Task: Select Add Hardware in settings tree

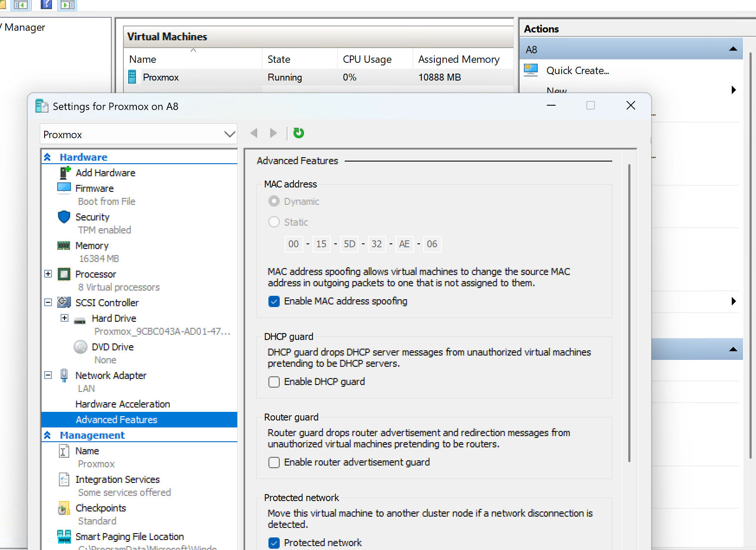Action: click(x=105, y=173)
